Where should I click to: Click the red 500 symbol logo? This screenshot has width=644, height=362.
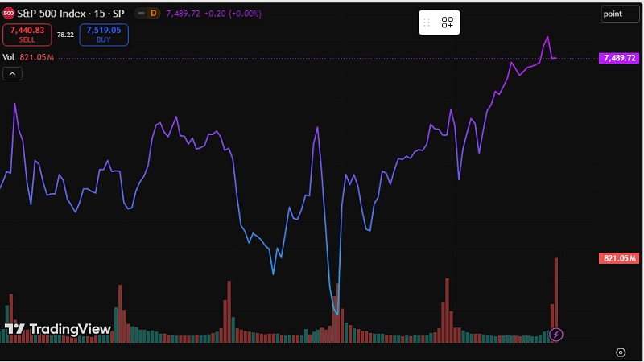(8, 14)
